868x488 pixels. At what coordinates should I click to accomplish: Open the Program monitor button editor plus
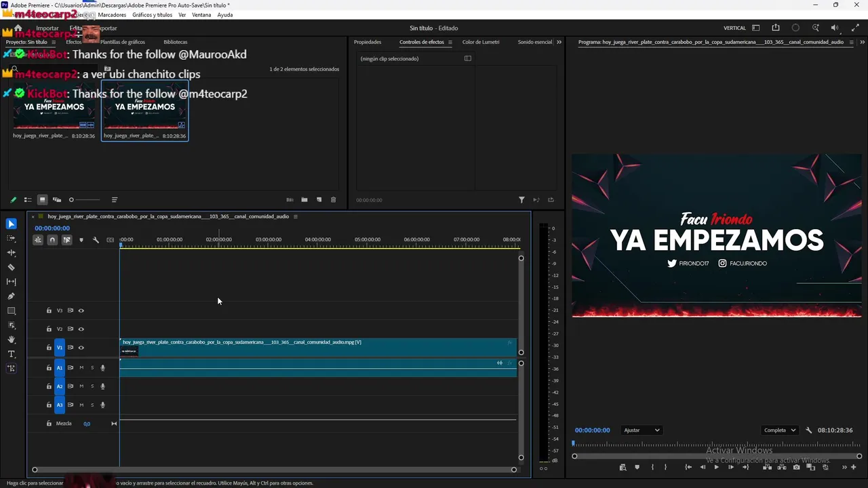(x=854, y=467)
